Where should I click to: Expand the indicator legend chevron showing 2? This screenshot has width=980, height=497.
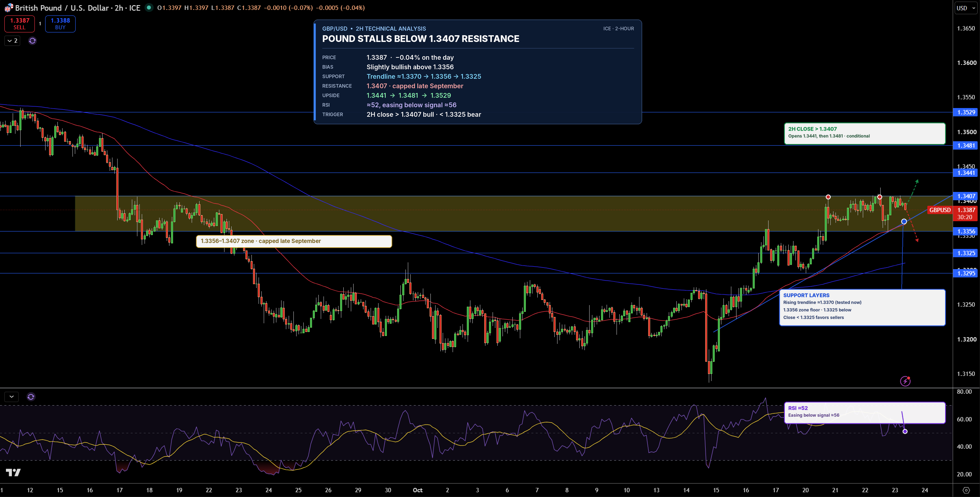pyautogui.click(x=12, y=41)
